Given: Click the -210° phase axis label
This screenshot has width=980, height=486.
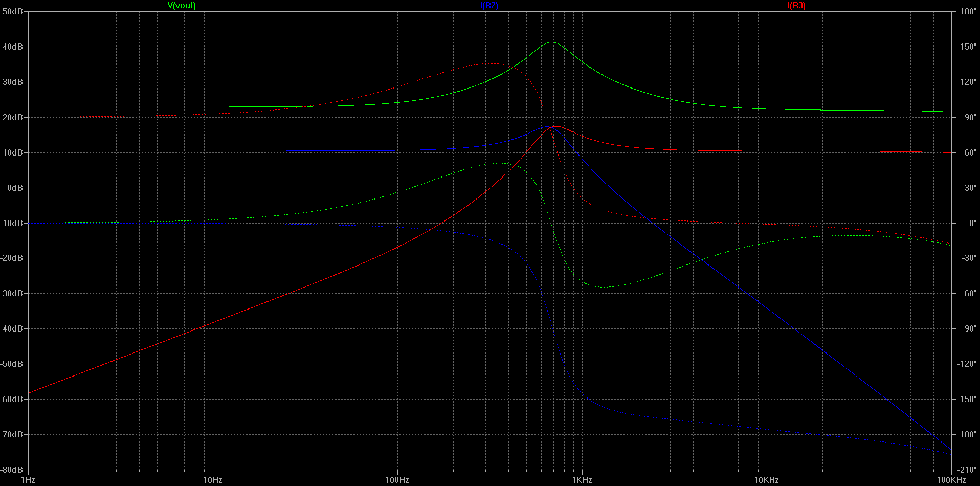Looking at the screenshot, I should coord(967,470).
